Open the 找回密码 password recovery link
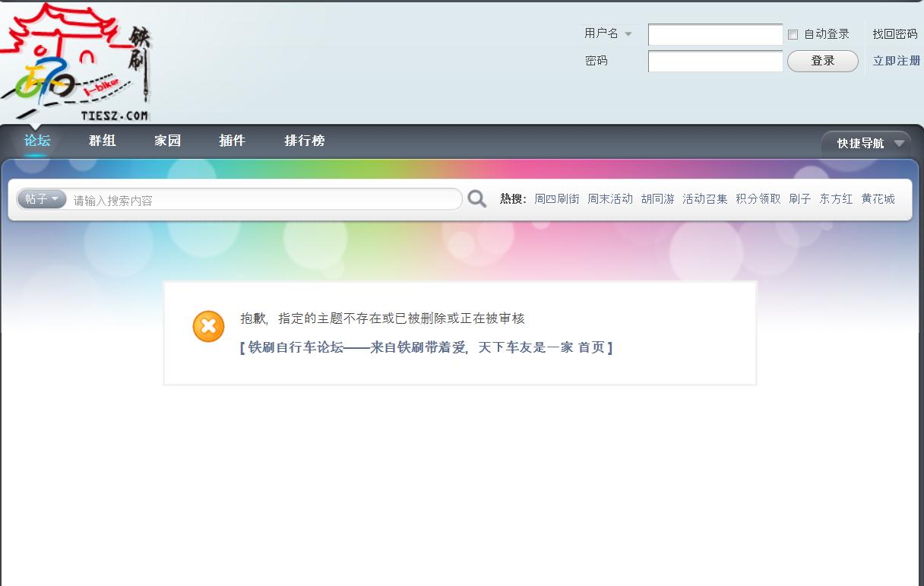This screenshot has width=924, height=586. click(x=894, y=33)
